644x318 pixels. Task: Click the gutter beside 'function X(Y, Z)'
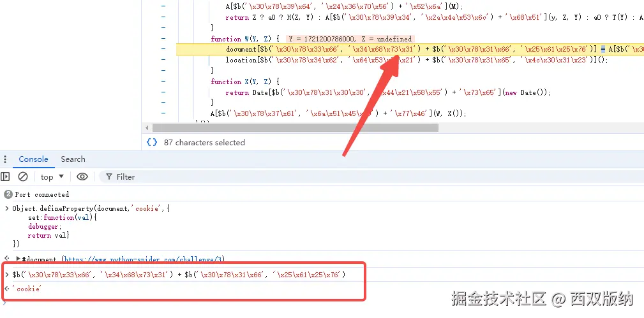tap(163, 81)
